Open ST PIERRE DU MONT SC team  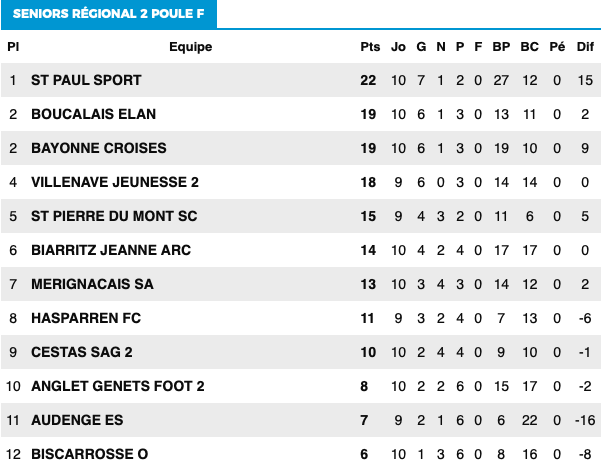[x=114, y=216]
